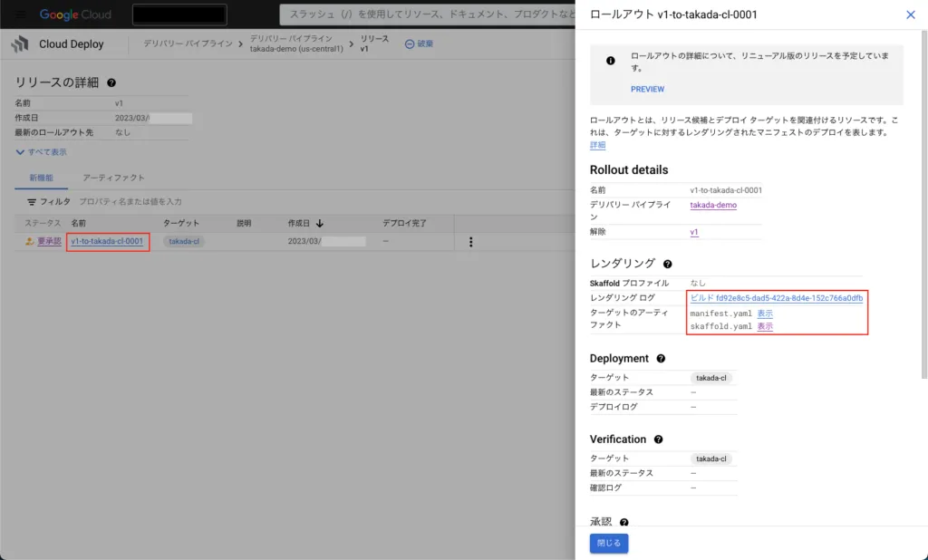
Task: Open the build fd92e8c5 render log
Action: tap(777, 298)
